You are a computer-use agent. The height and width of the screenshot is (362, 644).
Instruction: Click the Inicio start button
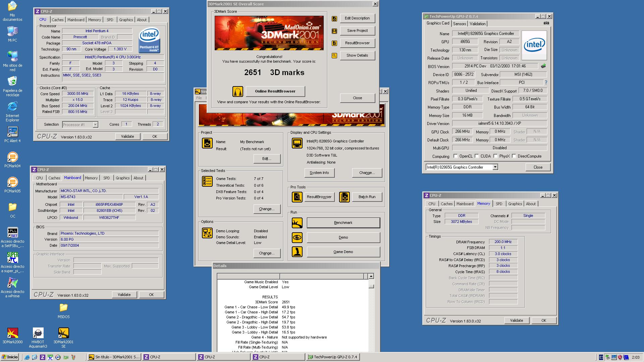tap(10, 357)
